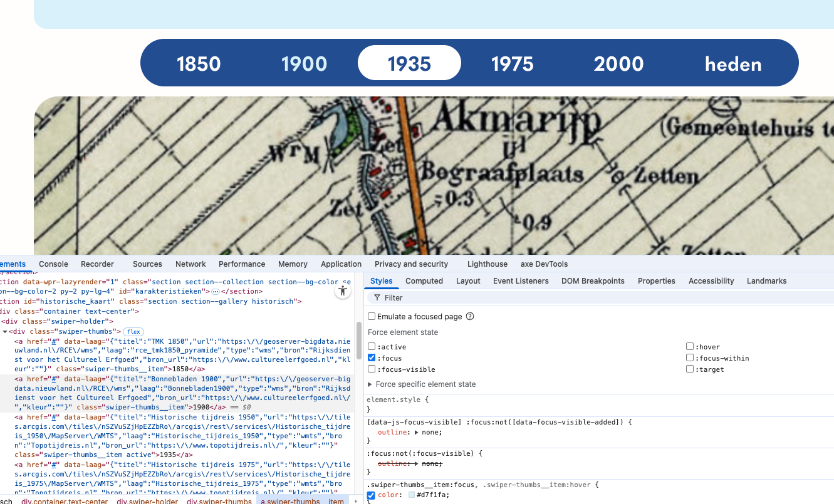Select the DOM anchor with class item active 1935
The height and width of the screenshot is (504, 834).
[182, 436]
